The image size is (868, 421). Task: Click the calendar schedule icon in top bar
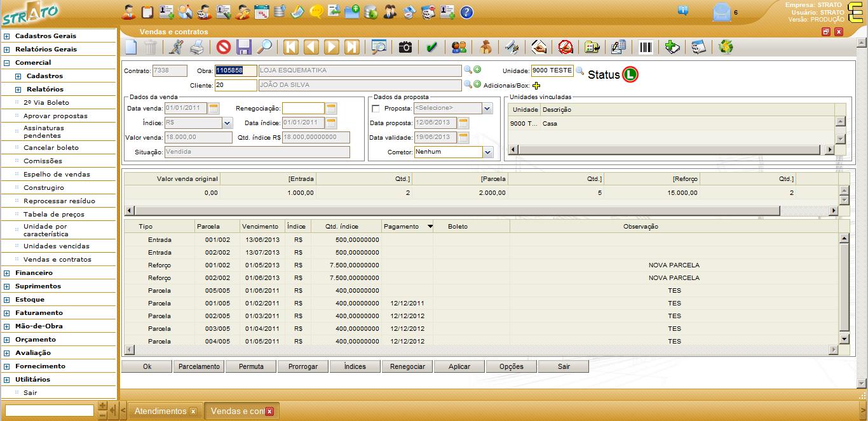261,11
